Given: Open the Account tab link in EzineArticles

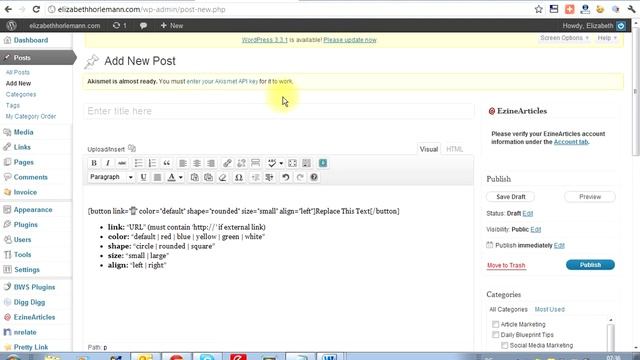Looking at the screenshot, I should point(571,142).
